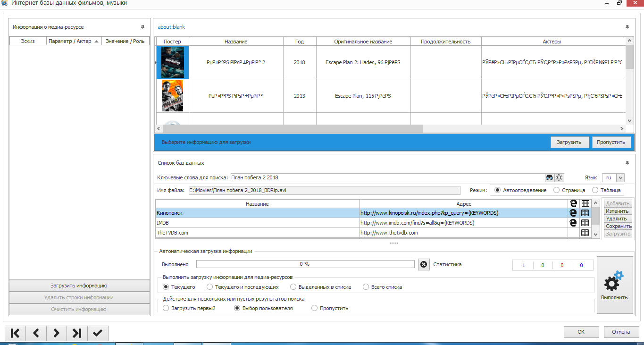Select Выделенных в списке option
This screenshot has height=345, width=644.
(293, 287)
